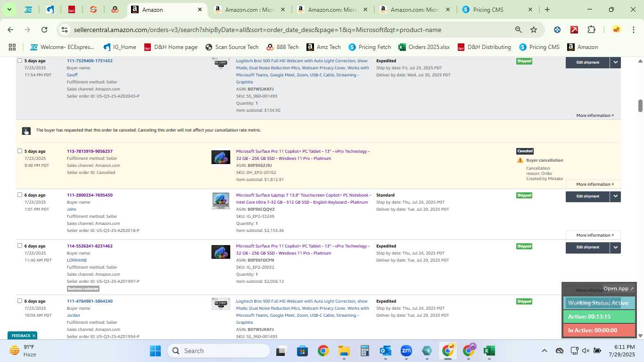The image size is (644, 362).
Task: Open weather widget showing 91°F Haze
Action: click(24, 351)
